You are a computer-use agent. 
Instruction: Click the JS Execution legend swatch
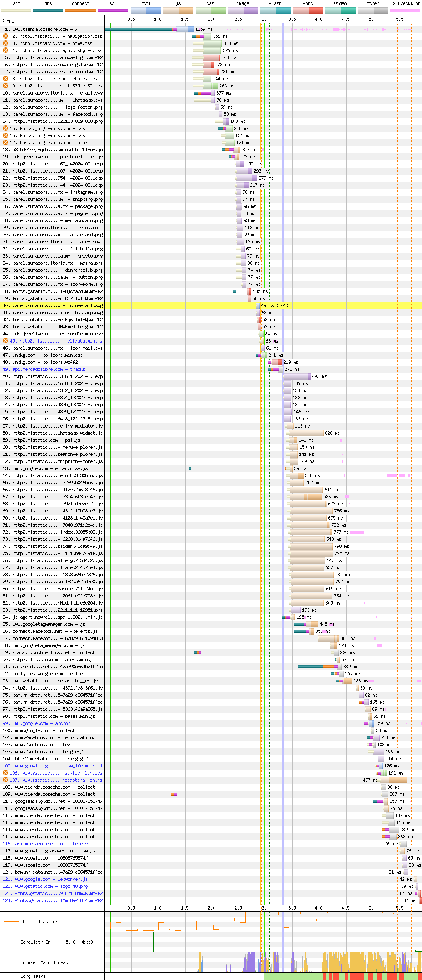[x=405, y=10]
